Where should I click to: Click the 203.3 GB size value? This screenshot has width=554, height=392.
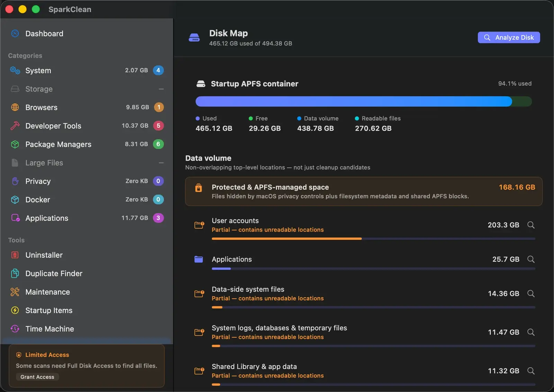tap(503, 225)
